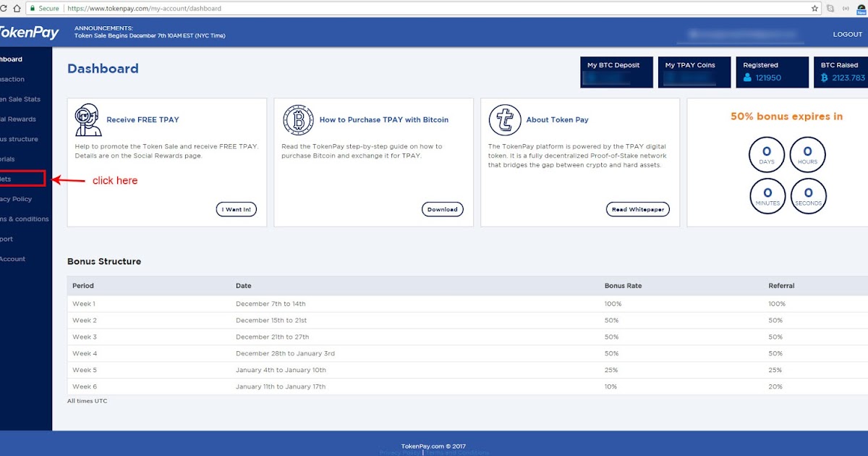Click the Period column header

coord(83,286)
